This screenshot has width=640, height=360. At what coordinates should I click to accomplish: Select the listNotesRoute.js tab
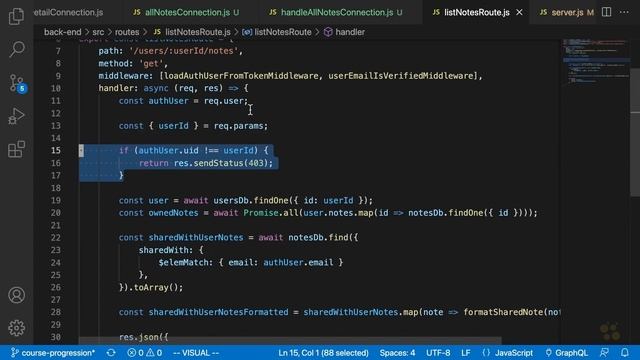click(x=476, y=13)
